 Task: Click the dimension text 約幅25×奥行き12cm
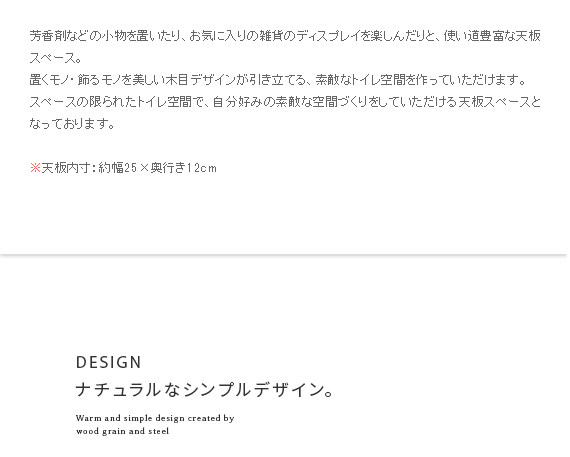click(x=157, y=168)
